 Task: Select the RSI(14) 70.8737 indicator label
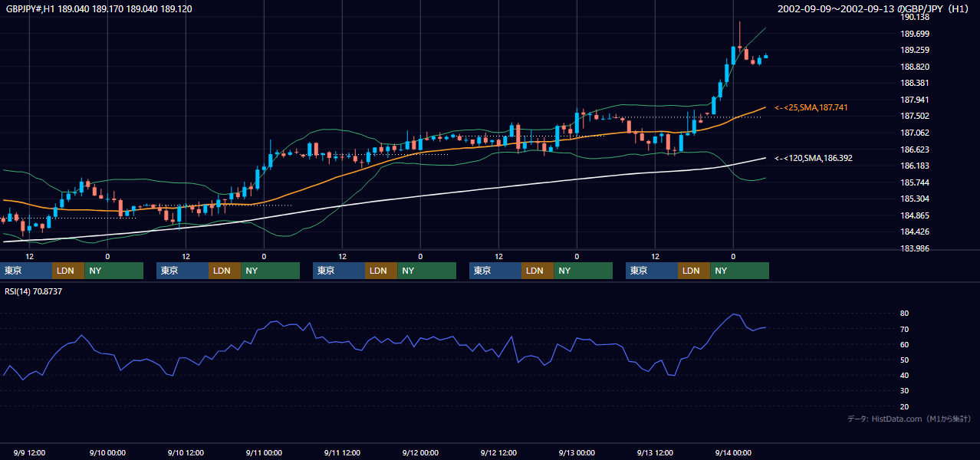[33, 292]
